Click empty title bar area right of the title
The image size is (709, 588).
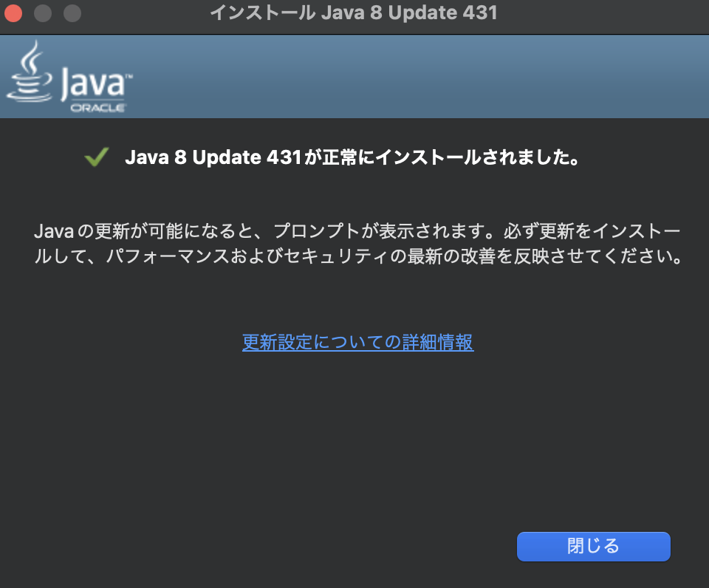[601, 13]
